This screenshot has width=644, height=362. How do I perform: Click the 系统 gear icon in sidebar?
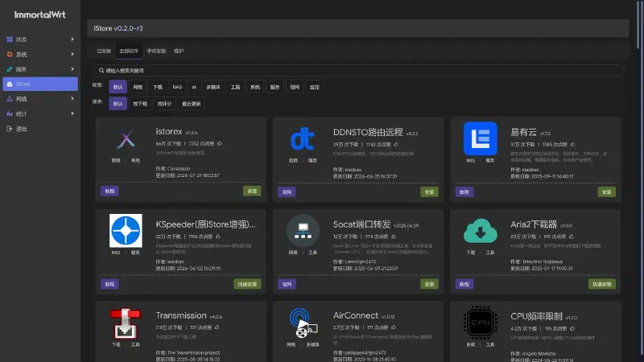click(10, 54)
